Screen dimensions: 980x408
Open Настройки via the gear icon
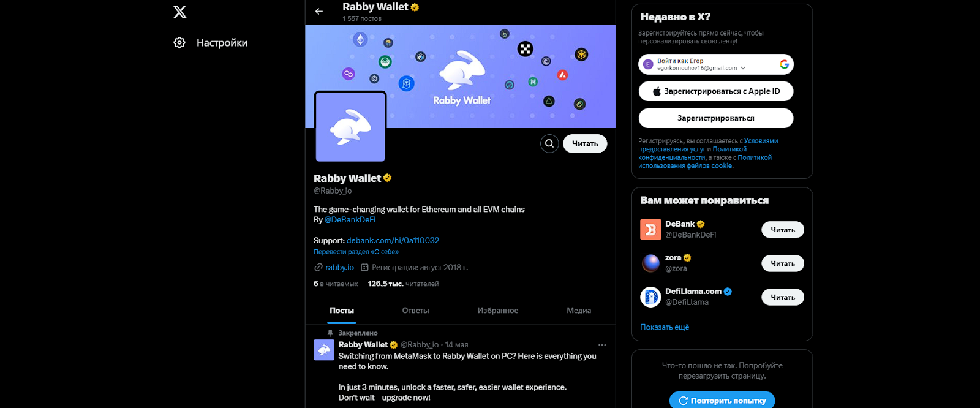pos(179,43)
